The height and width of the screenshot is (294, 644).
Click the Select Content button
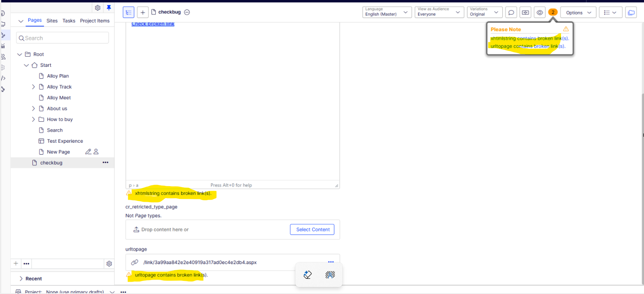312,230
